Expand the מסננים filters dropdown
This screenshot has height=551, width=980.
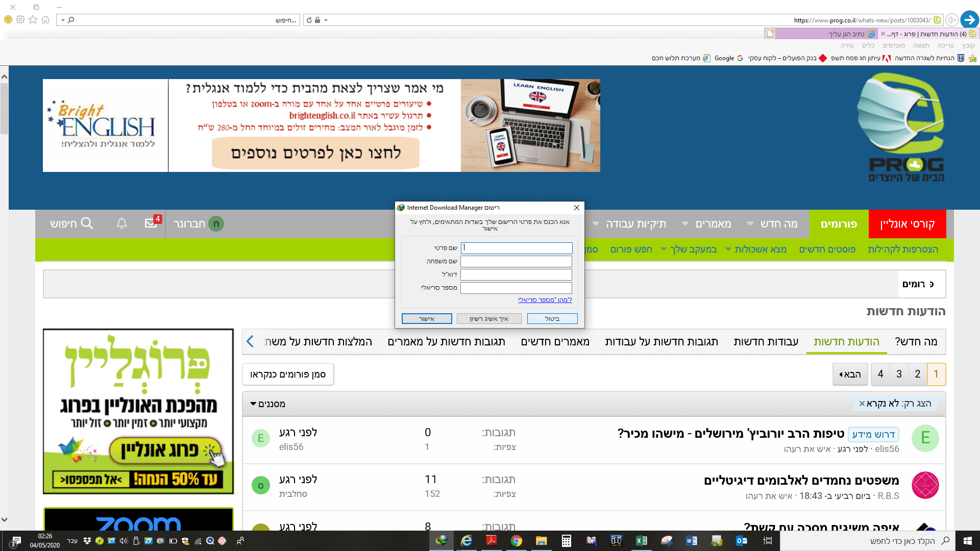267,404
